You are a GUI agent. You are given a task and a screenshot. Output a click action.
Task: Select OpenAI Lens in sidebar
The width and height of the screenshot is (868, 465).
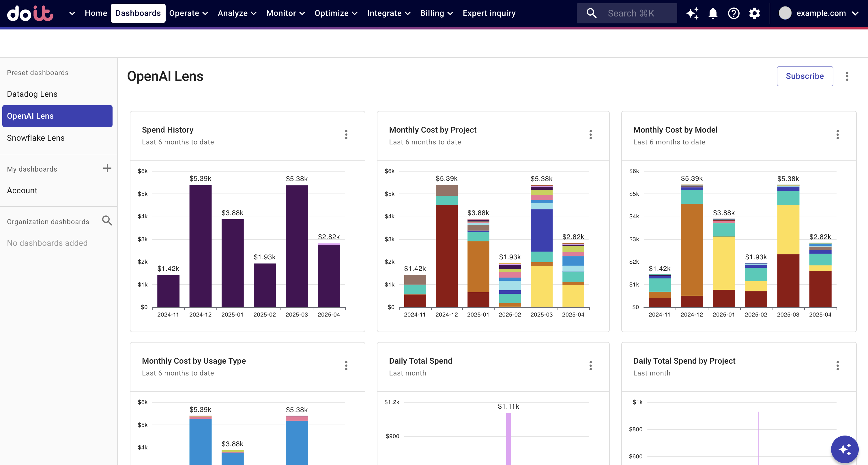57,116
